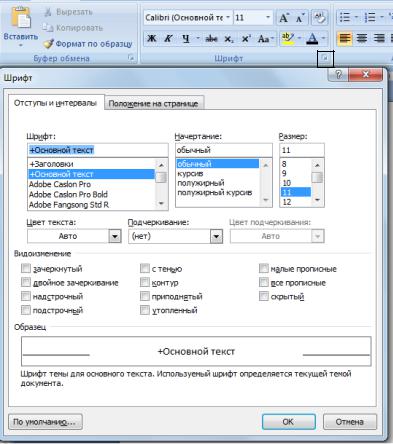Apply superscript (x²) formatting
The height and width of the screenshot is (444, 393).
pos(246,39)
